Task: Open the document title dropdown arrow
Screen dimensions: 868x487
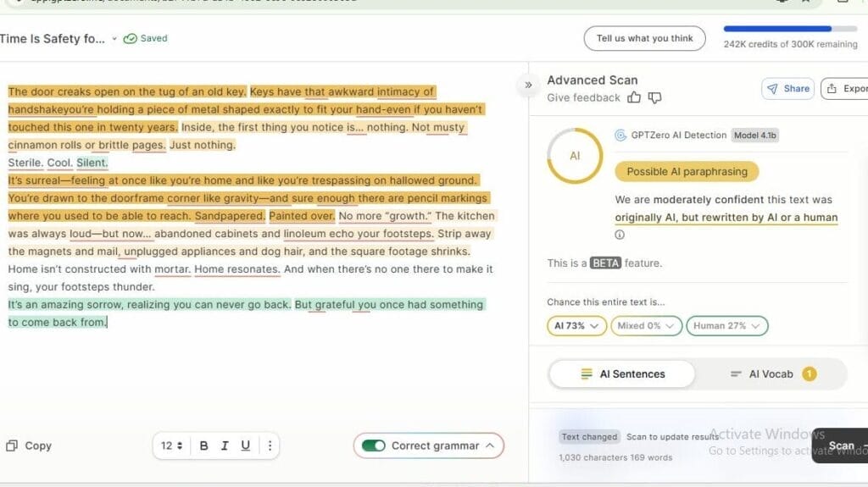Action: click(114, 39)
